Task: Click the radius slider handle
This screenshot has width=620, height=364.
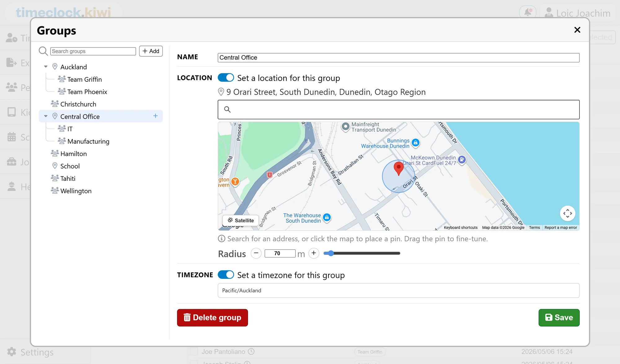Action: (331, 253)
